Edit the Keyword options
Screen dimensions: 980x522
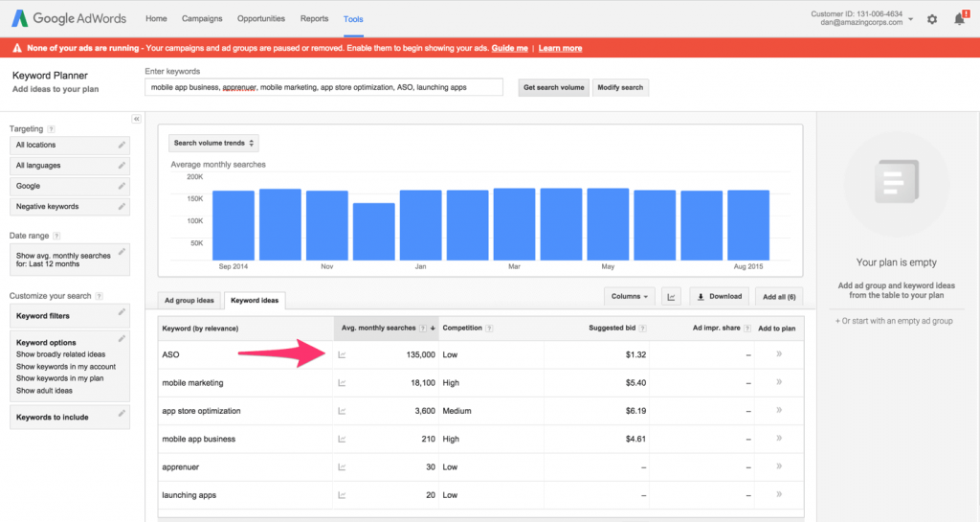coord(122,339)
